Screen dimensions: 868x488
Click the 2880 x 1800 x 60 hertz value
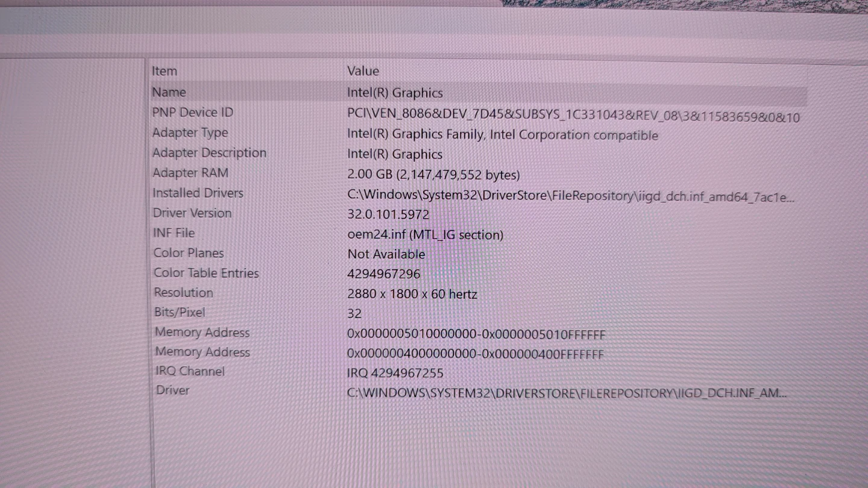(412, 294)
